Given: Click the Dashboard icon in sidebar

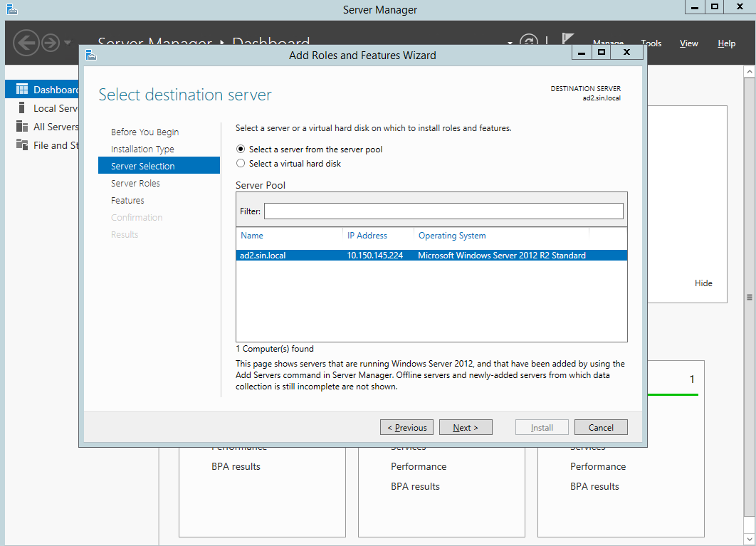Looking at the screenshot, I should pyautogui.click(x=21, y=89).
